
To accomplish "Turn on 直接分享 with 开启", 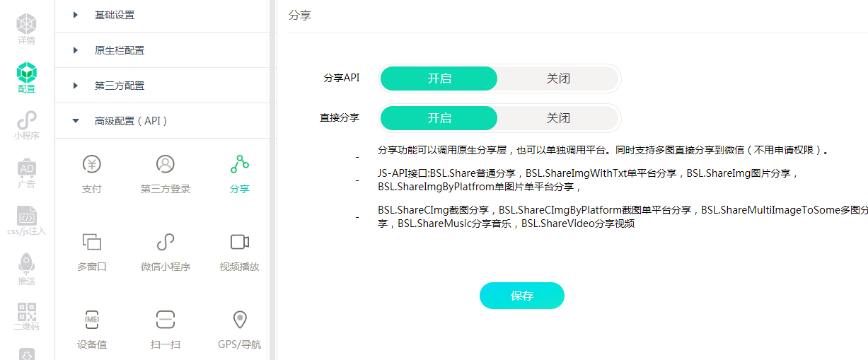I will click(439, 118).
